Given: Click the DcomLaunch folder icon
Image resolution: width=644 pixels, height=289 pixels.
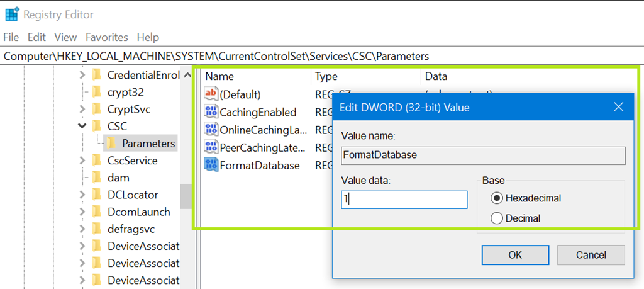Looking at the screenshot, I should click(x=96, y=212).
